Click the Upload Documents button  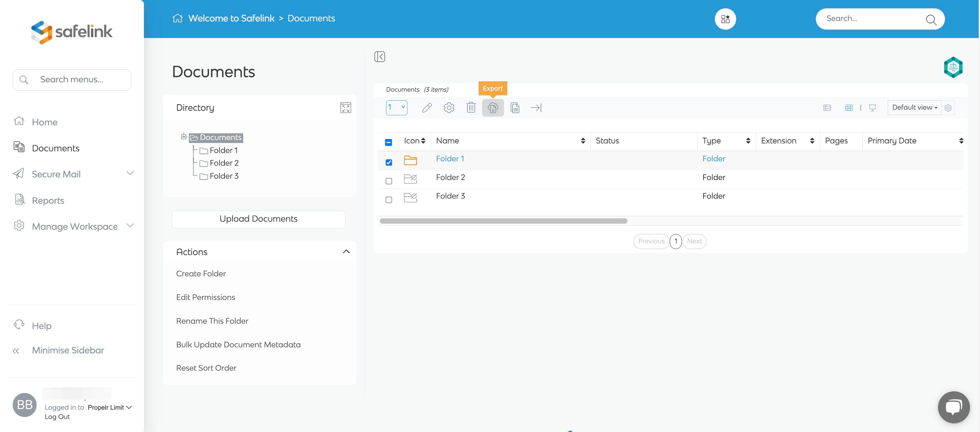[x=258, y=219]
